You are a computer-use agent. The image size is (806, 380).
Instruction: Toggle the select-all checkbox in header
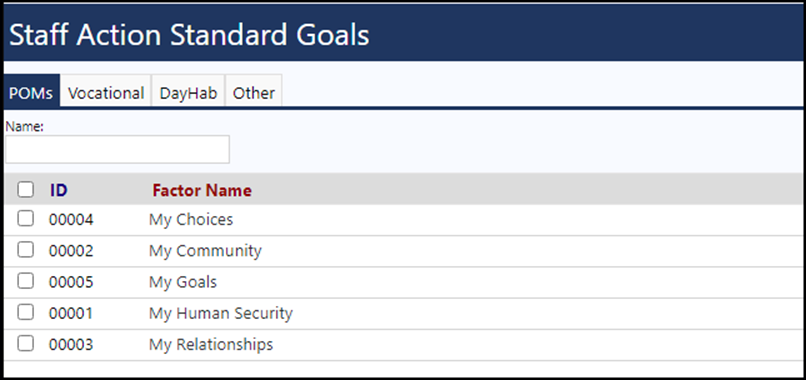[26, 190]
